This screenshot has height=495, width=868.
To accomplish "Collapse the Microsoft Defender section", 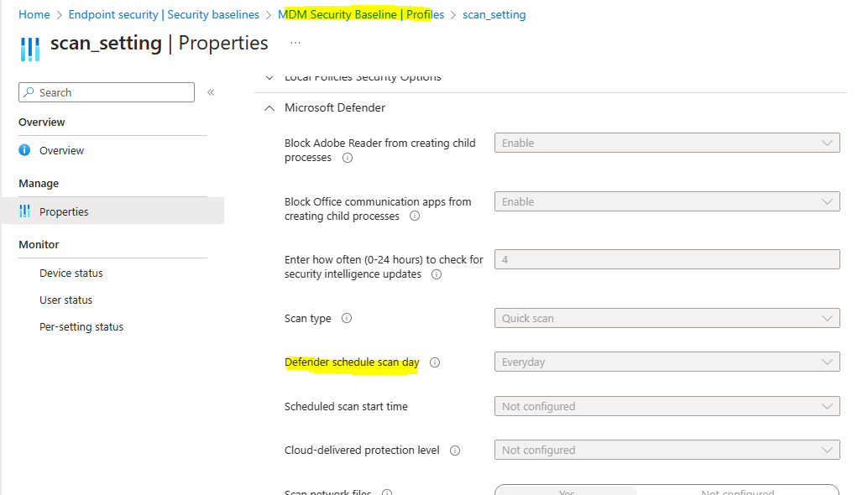I will [x=269, y=108].
